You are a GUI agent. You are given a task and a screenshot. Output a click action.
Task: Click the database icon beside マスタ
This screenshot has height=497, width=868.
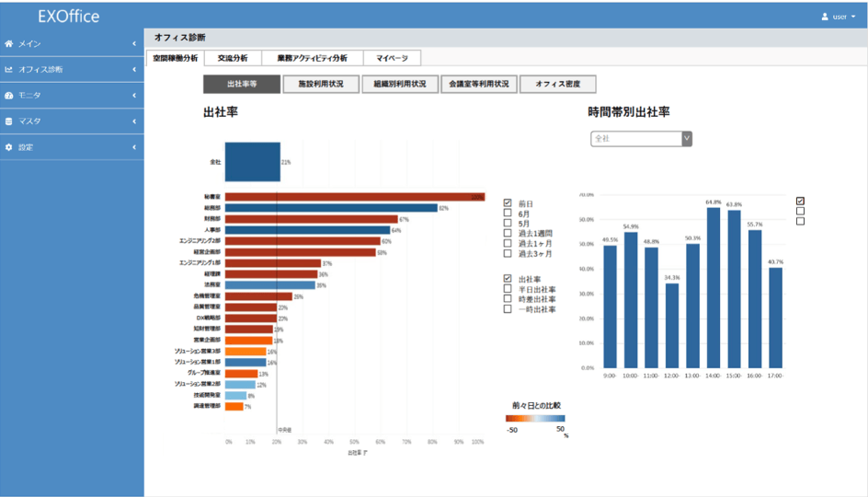(9, 121)
